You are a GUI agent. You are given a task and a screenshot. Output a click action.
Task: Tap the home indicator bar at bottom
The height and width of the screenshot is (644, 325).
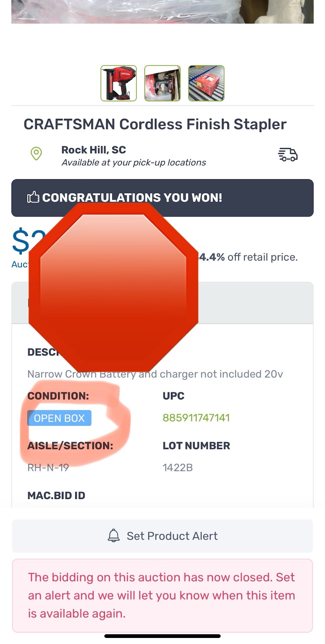pyautogui.click(x=162, y=636)
